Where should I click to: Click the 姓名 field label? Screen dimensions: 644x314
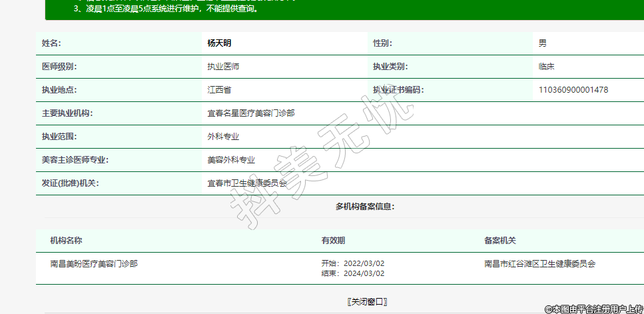coord(51,43)
